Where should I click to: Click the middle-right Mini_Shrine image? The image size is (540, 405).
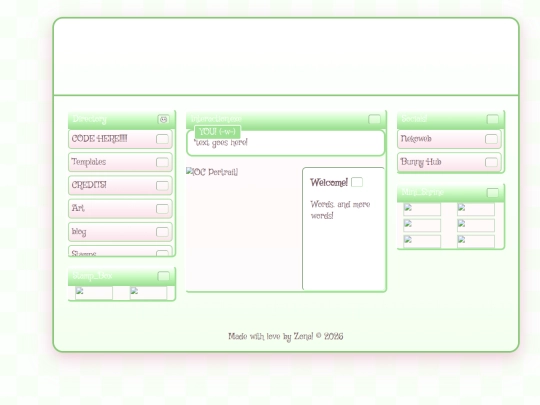click(x=476, y=225)
